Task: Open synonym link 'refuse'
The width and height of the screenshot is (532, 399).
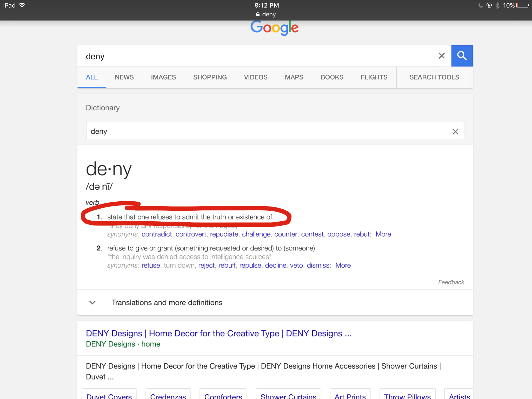Action: [x=151, y=265]
